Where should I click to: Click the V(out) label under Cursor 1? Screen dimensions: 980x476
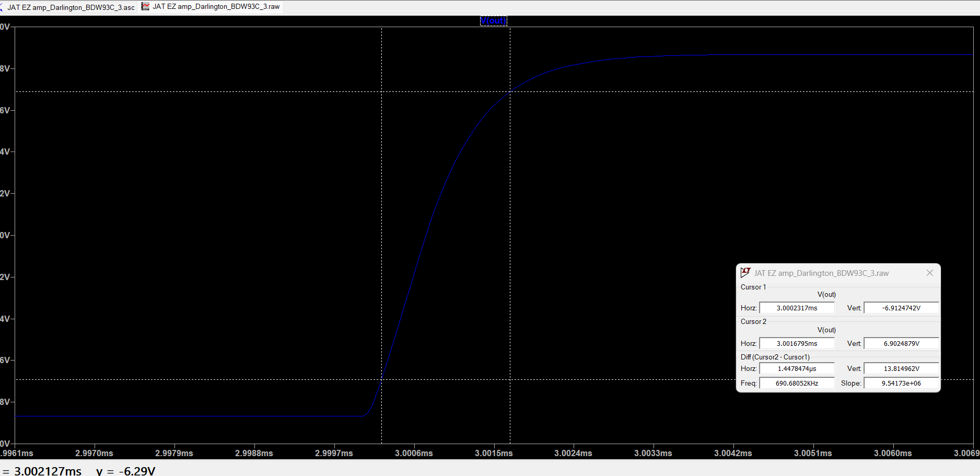(826, 294)
